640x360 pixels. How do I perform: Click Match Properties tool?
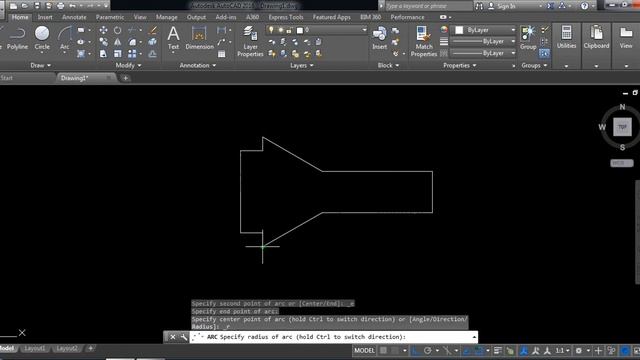click(424, 41)
